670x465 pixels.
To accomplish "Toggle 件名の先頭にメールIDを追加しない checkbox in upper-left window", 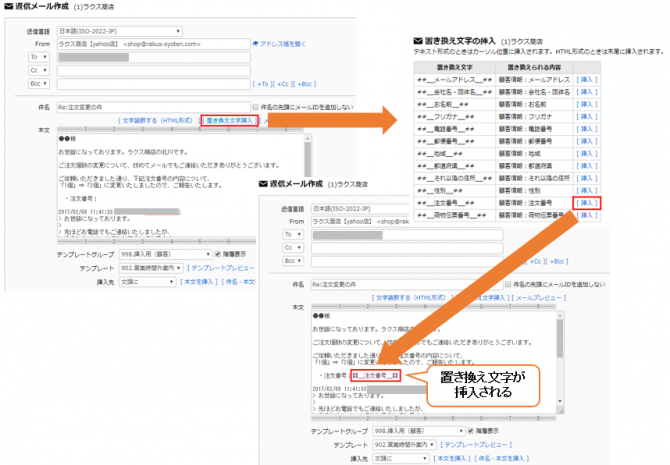I will point(256,107).
